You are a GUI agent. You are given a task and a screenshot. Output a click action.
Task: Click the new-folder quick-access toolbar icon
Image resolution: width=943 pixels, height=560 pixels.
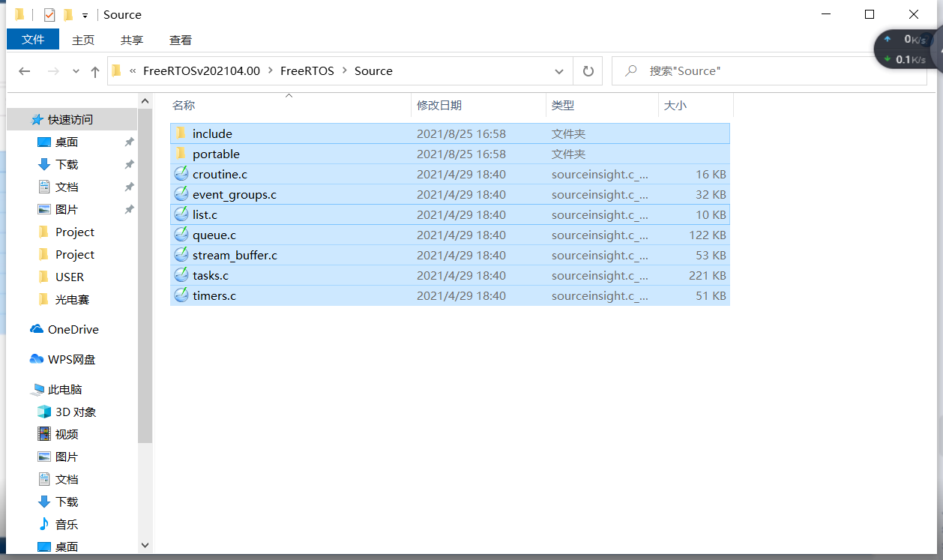point(68,15)
